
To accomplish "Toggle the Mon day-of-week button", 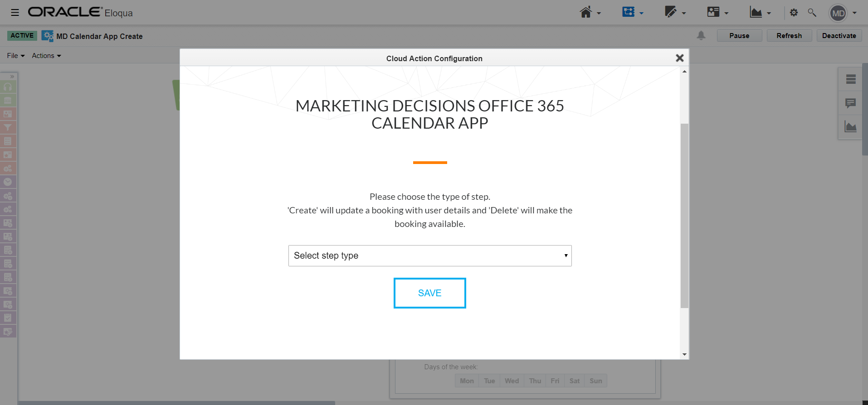I will (x=467, y=381).
